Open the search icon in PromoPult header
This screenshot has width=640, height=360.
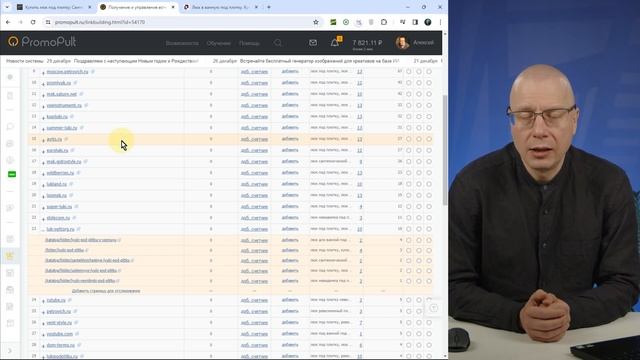coord(278,43)
